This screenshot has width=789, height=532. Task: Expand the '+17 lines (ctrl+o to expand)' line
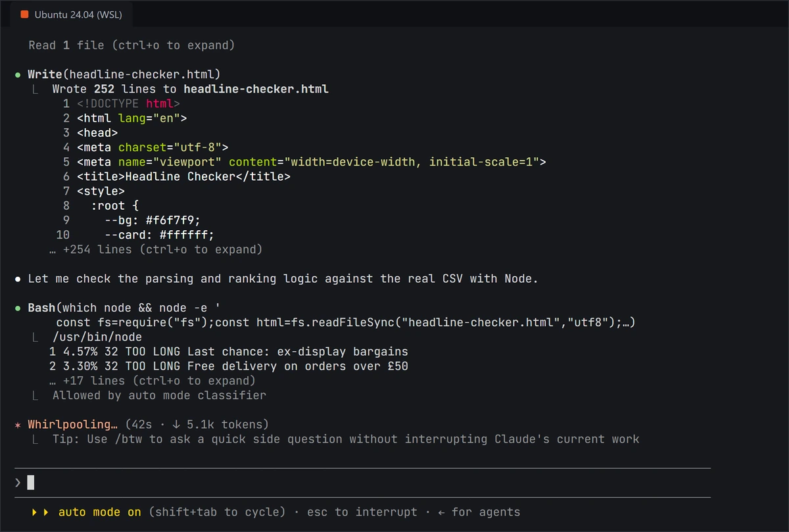[153, 381]
